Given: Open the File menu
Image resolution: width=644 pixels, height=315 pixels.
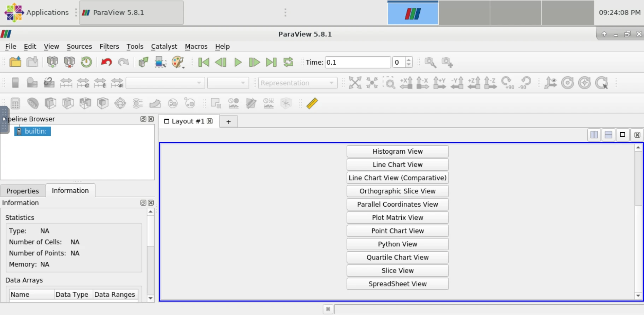Looking at the screenshot, I should click(x=11, y=46).
